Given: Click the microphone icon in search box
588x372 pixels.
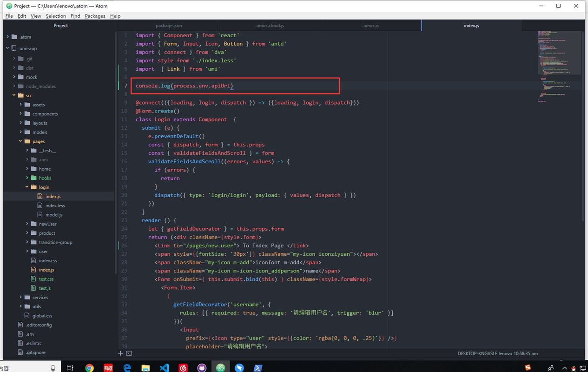Looking at the screenshot, I should tap(53, 368).
